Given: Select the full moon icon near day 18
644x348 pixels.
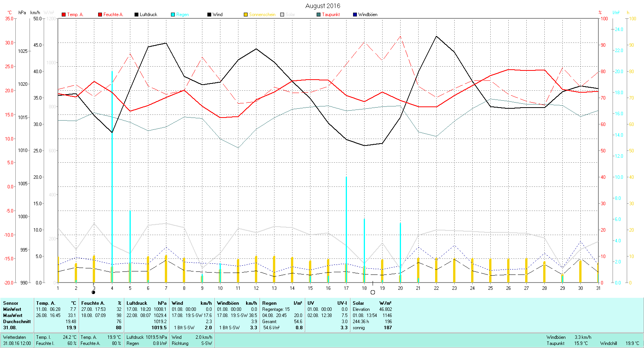Looking at the screenshot, I should pyautogui.click(x=373, y=292).
